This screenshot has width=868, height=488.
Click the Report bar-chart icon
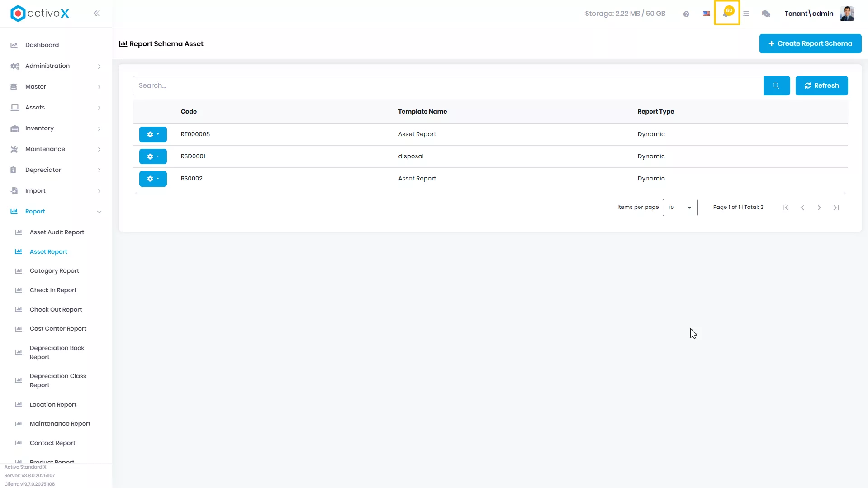tap(14, 212)
